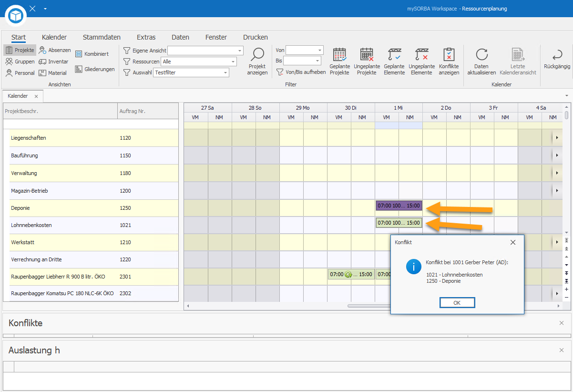Open the Stammdaten ribbon tab
573x392 pixels.
(102, 37)
